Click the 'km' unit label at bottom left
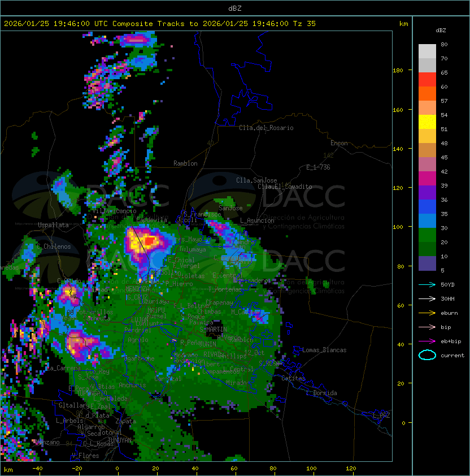This screenshot has height=476, width=470. 8,470
